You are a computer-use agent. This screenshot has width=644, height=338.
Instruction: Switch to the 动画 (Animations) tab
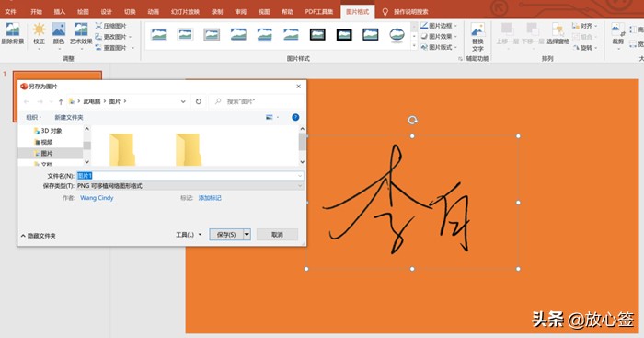point(154,12)
